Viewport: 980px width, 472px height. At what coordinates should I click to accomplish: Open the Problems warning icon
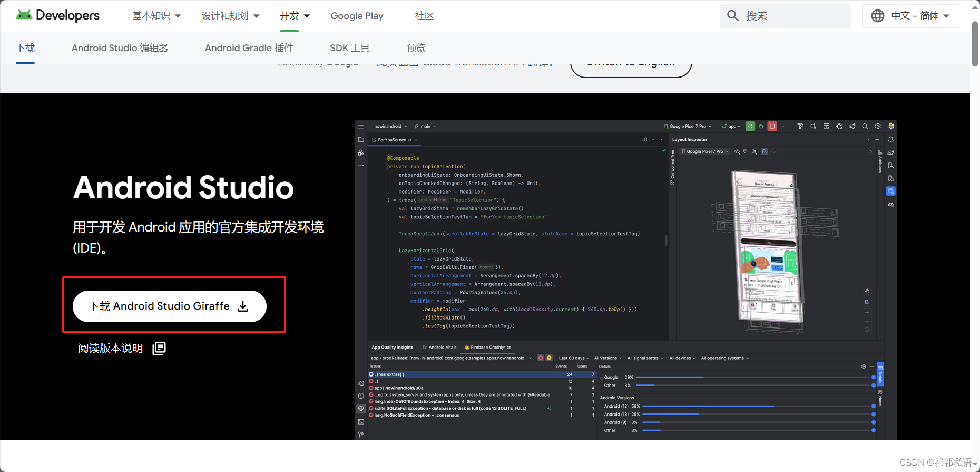[x=361, y=396]
